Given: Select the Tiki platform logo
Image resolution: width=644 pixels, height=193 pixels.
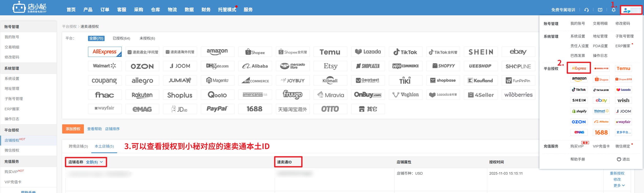Looking at the screenshot, I should (x=405, y=80).
